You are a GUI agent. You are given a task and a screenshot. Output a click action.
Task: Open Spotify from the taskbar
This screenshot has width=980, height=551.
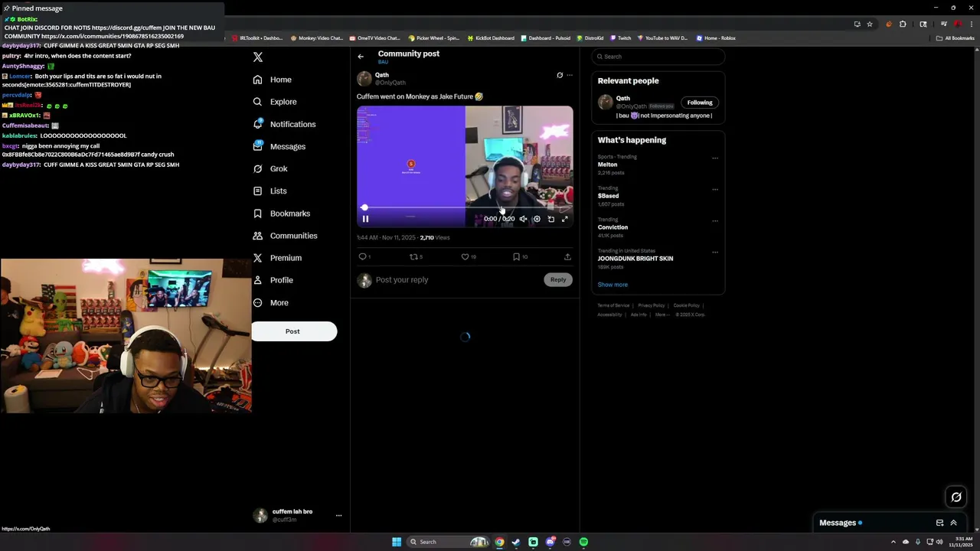tap(583, 542)
